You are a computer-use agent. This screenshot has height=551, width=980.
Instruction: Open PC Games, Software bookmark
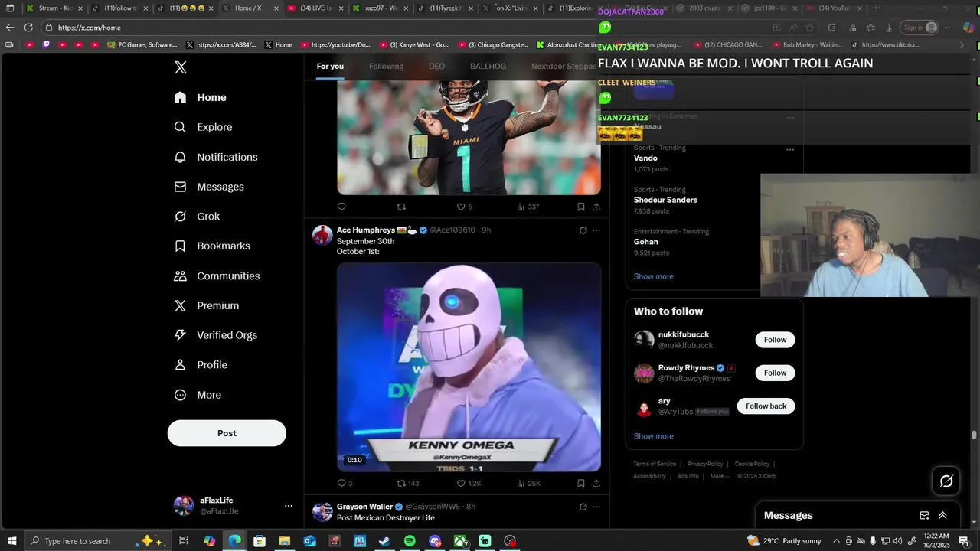click(142, 45)
